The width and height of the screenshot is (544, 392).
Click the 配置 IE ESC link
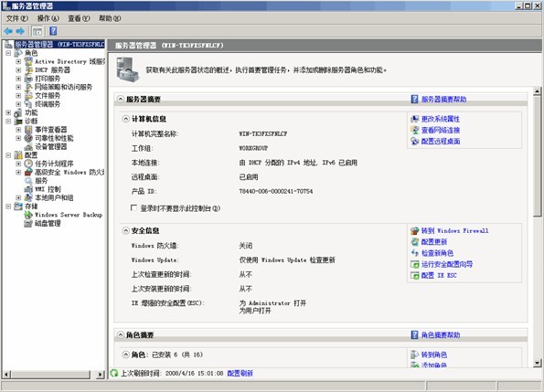(439, 275)
